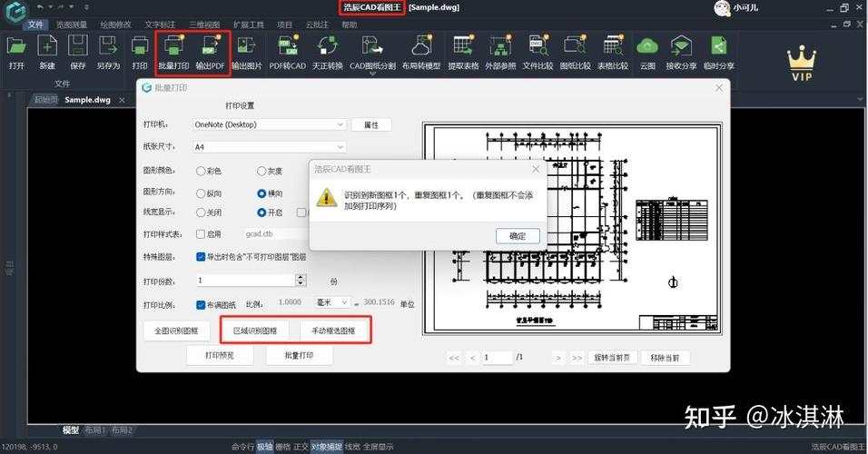The height and width of the screenshot is (454, 868).
Task: Toggle 对象捕捉 in status bar
Action: (x=327, y=447)
